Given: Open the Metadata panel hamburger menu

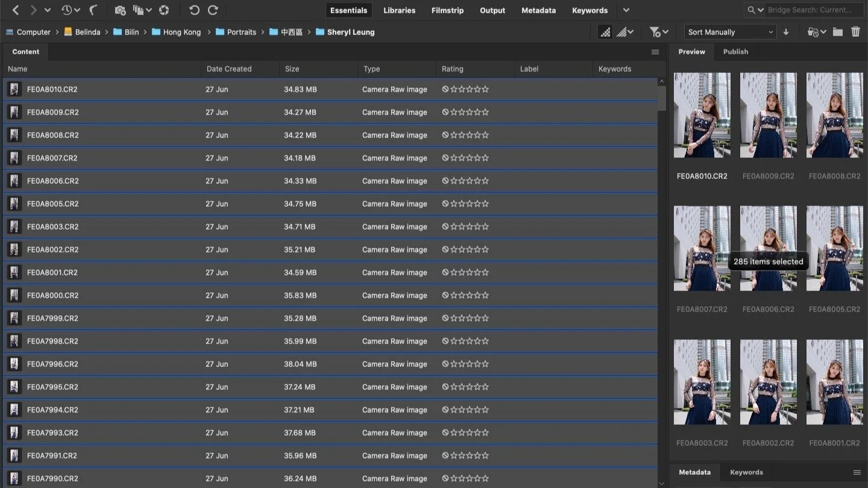Looking at the screenshot, I should tap(857, 472).
